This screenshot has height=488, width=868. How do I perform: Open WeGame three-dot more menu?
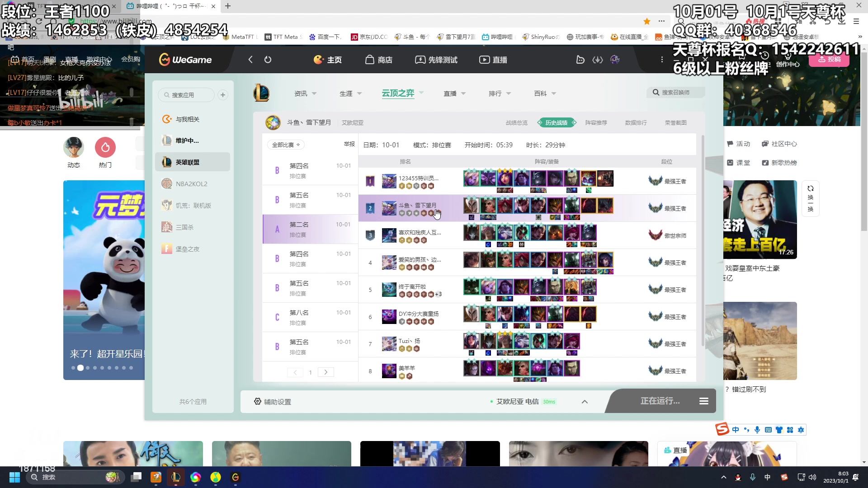(662, 60)
